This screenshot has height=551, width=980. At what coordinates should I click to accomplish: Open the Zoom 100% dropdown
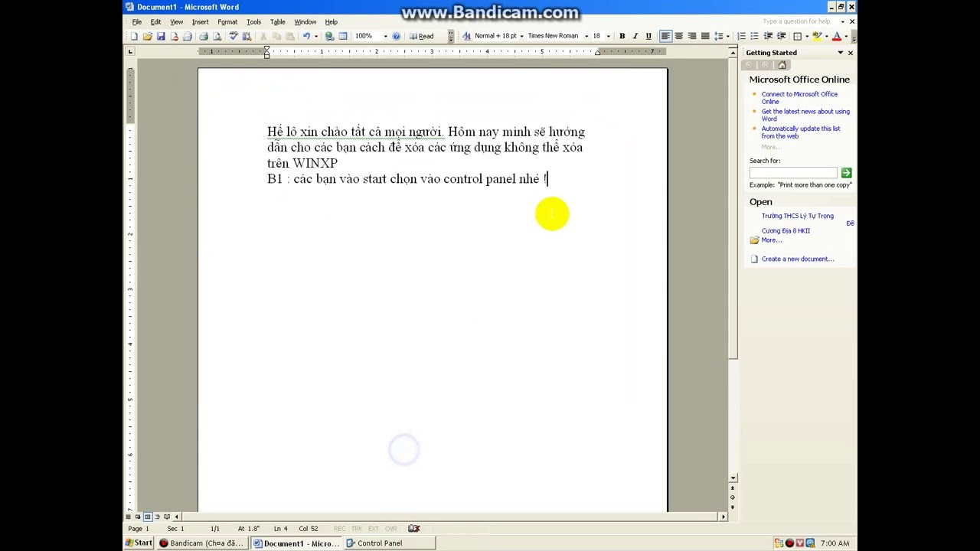pos(385,36)
